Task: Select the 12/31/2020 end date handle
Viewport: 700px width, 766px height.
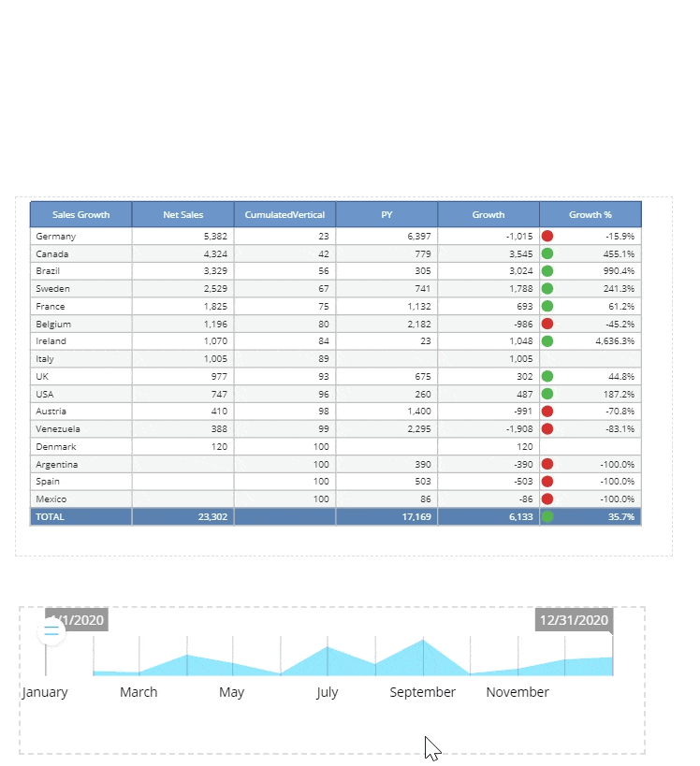Action: [x=574, y=620]
